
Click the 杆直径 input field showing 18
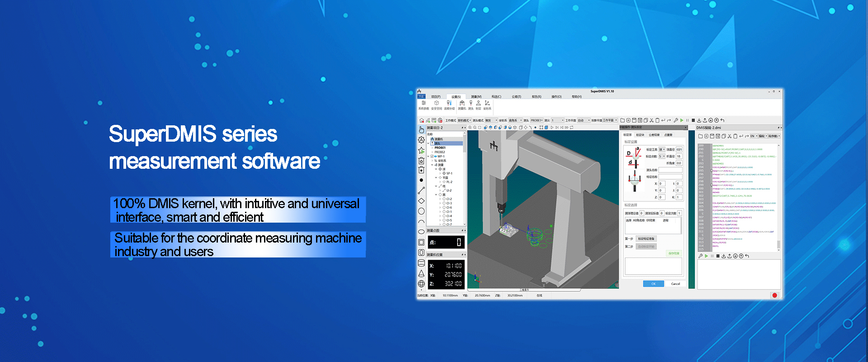(x=679, y=156)
